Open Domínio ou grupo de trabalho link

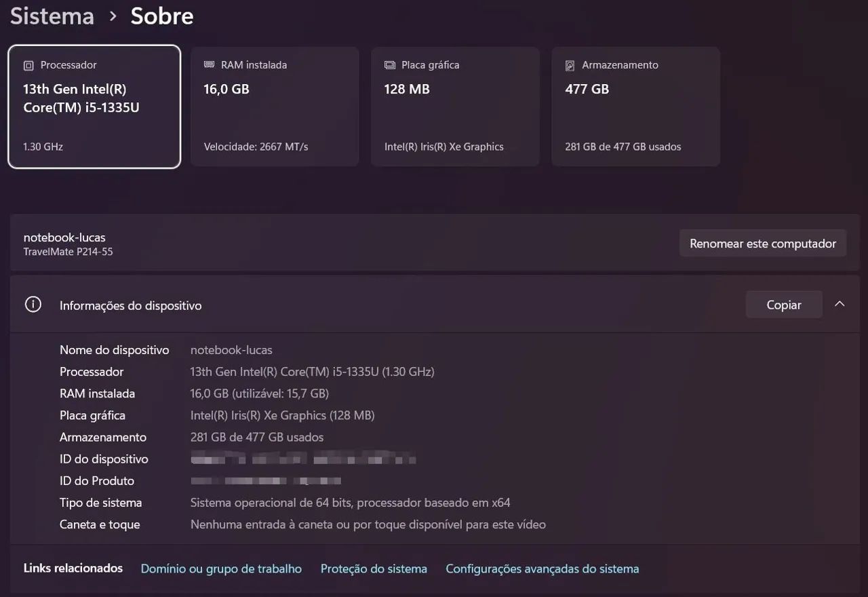(x=221, y=569)
